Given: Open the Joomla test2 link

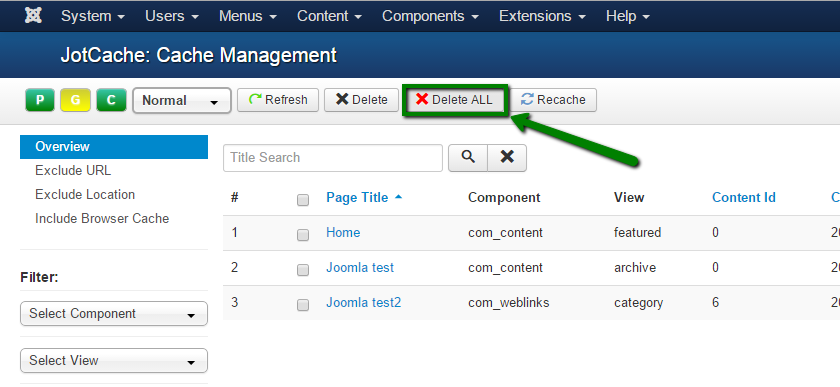Looking at the screenshot, I should (x=363, y=303).
